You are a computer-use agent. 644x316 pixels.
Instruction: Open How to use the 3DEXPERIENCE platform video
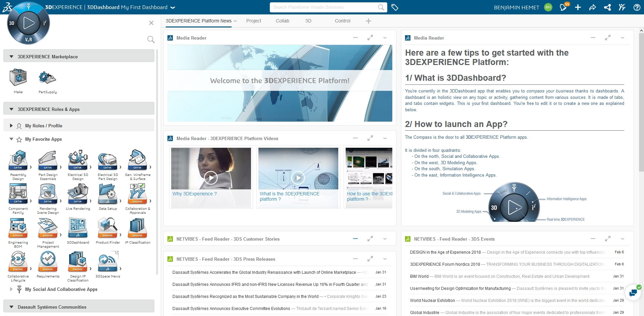[x=369, y=178]
